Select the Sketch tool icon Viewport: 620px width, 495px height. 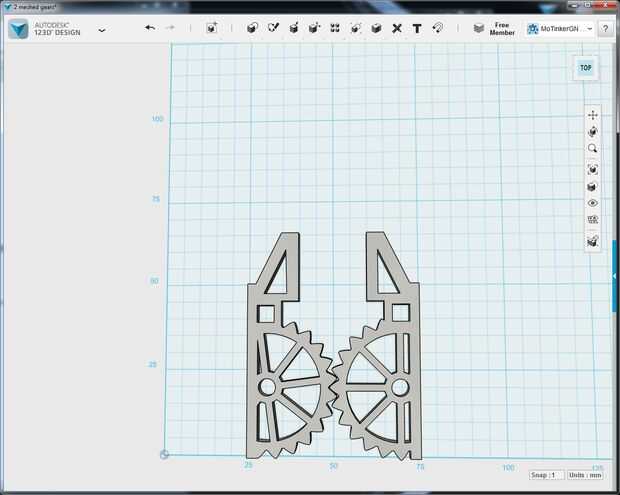pyautogui.click(x=273, y=28)
